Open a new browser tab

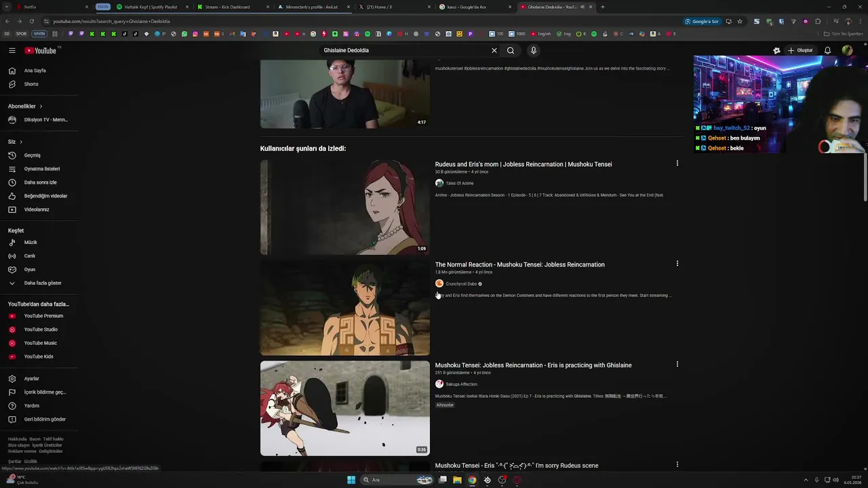(x=603, y=7)
